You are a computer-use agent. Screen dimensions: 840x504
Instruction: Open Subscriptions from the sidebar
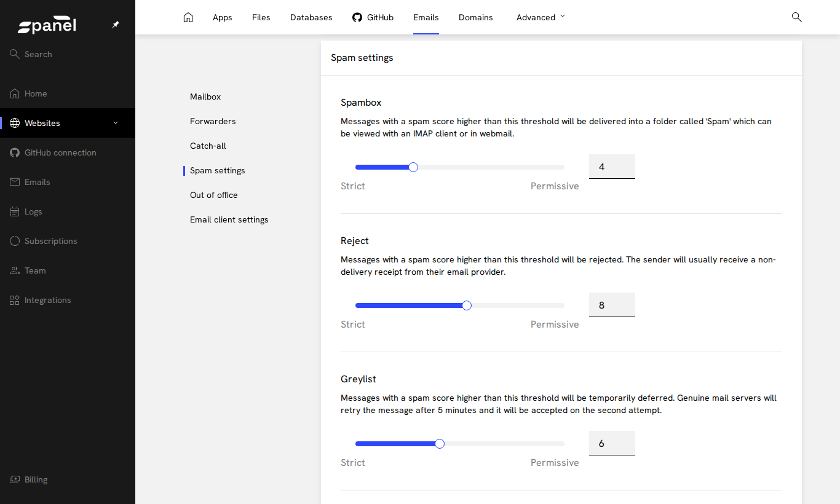[x=51, y=241]
